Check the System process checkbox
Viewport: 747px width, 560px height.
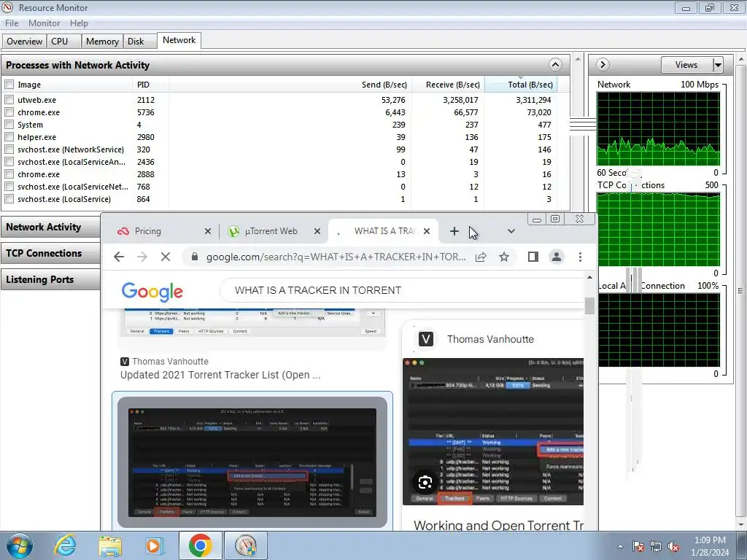9,124
